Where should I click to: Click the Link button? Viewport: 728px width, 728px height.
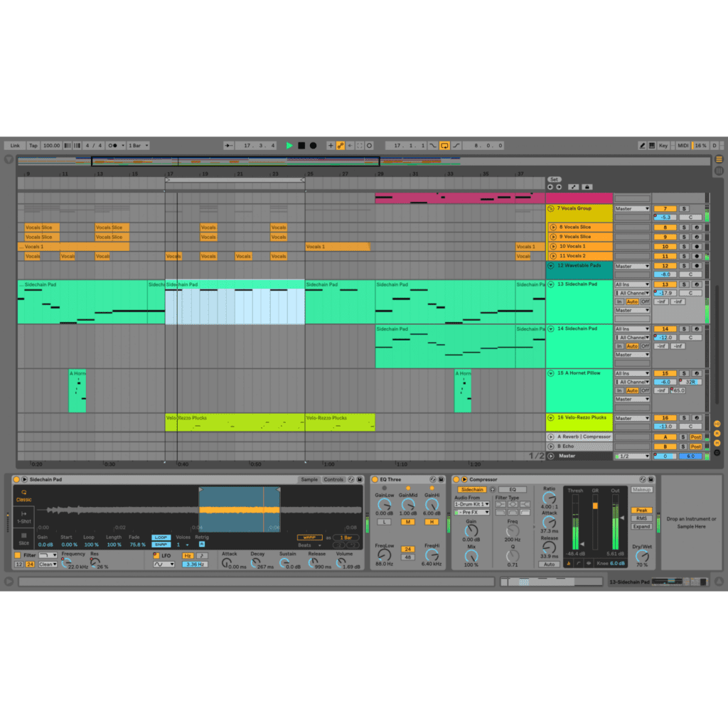(15, 145)
